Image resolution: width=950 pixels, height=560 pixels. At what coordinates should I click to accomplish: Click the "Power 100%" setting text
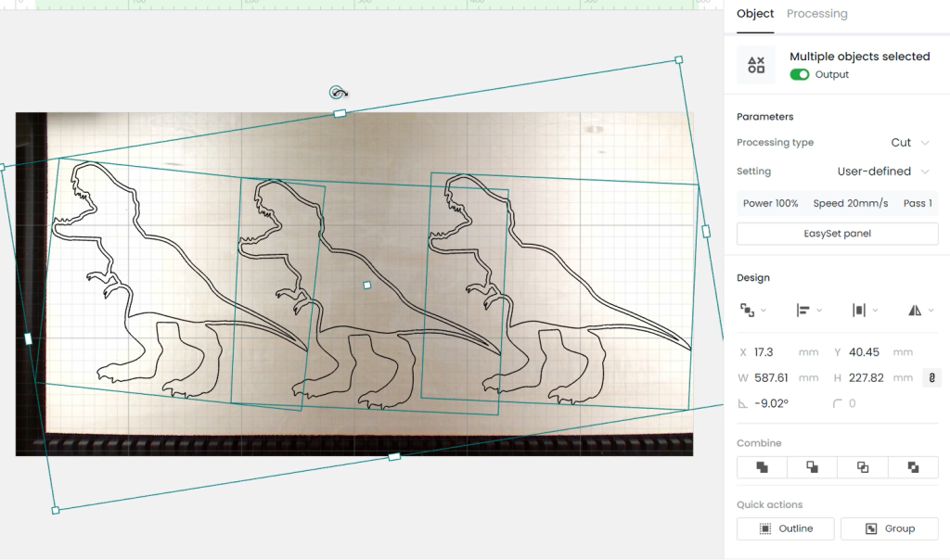[771, 203]
